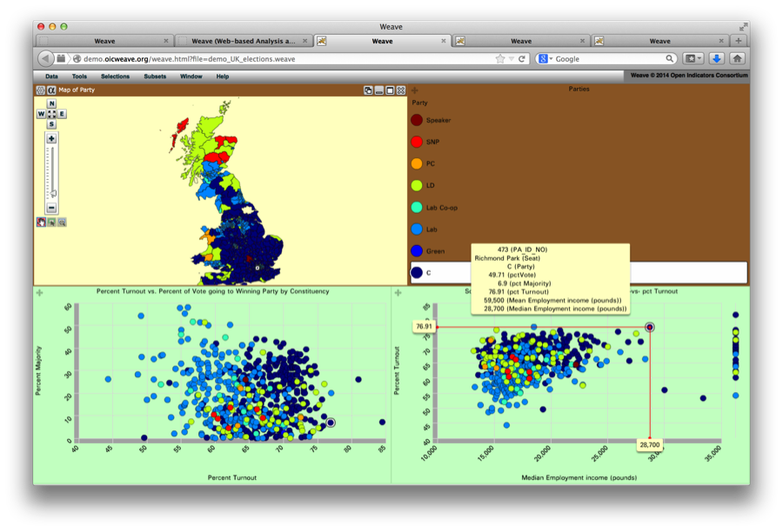Click the browser back button
Screen dimensions: 783x532
pos(45,59)
